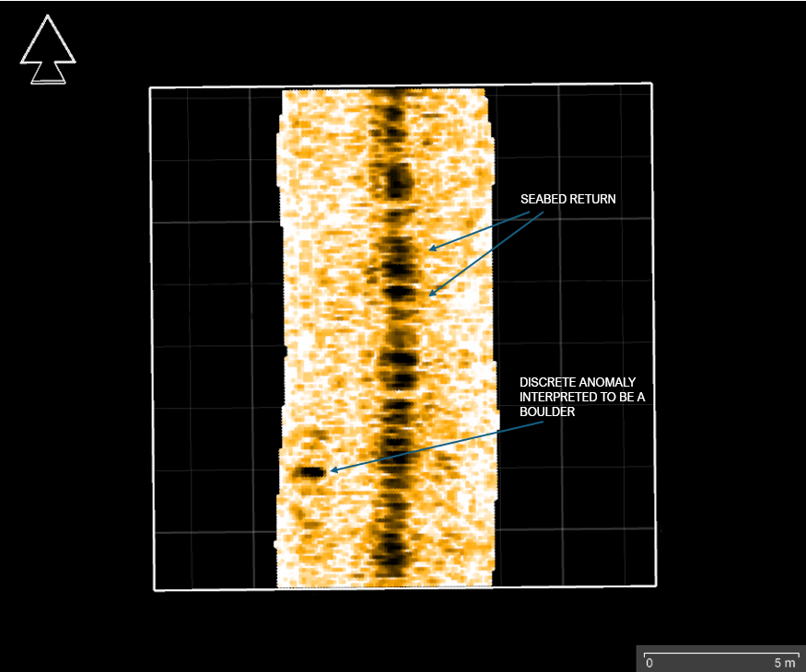Select the 'SEABED RETURN' annotation label
The width and height of the screenshot is (806, 672).
pyautogui.click(x=568, y=200)
